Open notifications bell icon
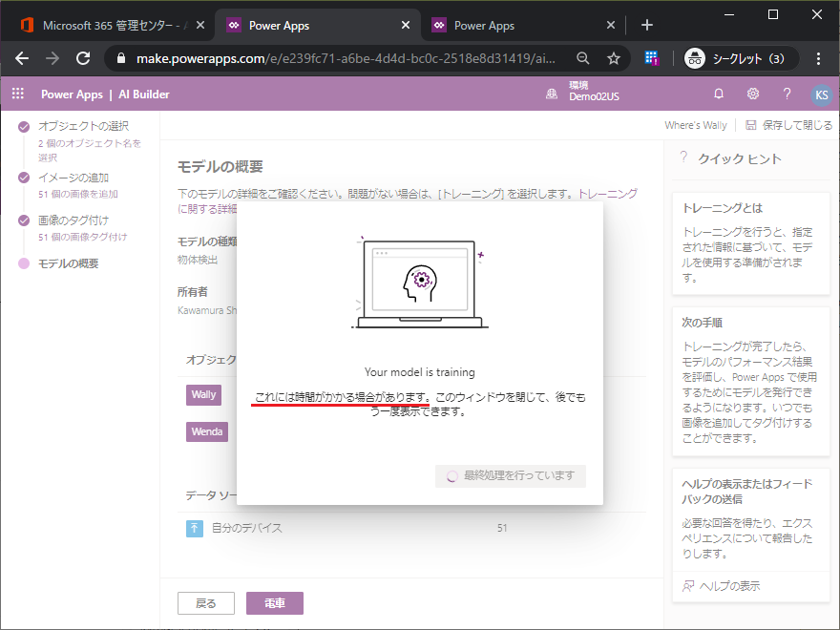The width and height of the screenshot is (840, 630). pyautogui.click(x=719, y=94)
